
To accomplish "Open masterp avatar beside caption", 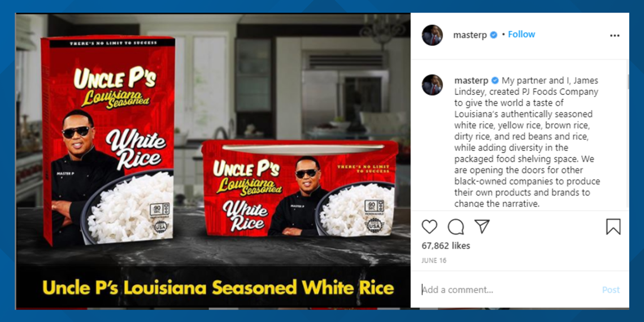I will coord(432,85).
